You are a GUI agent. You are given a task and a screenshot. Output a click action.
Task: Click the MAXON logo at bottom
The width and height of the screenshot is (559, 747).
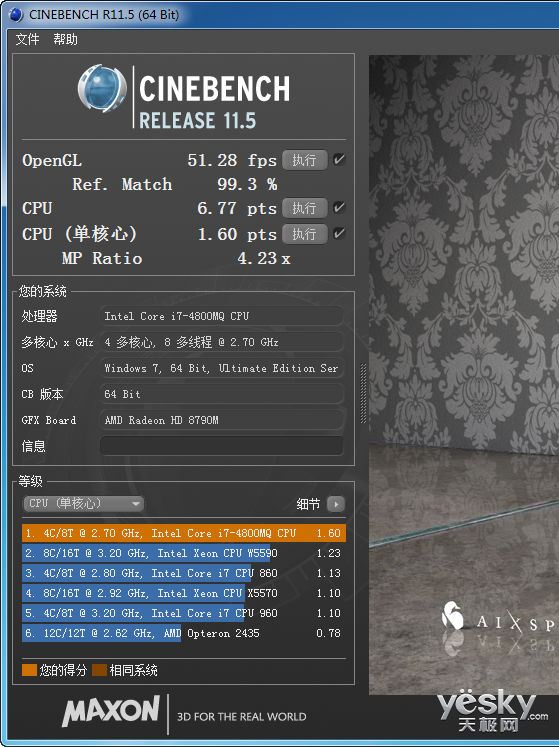(x=111, y=711)
